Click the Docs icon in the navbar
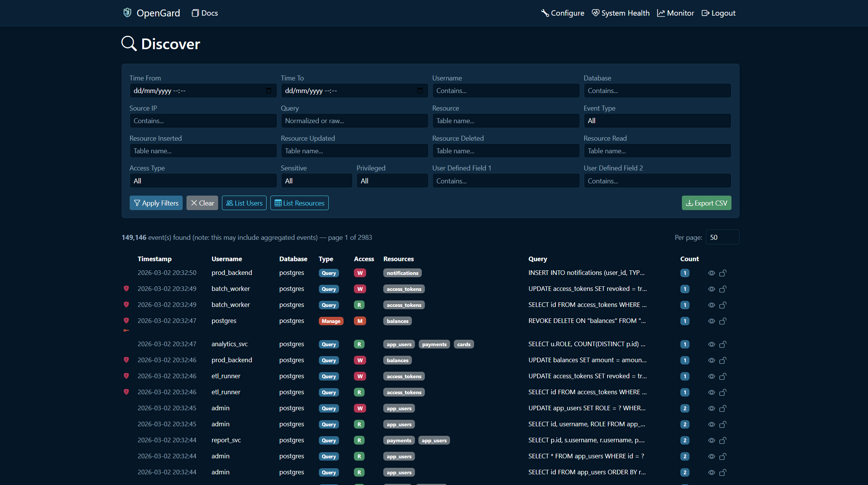The height and width of the screenshot is (485, 868). pos(195,13)
